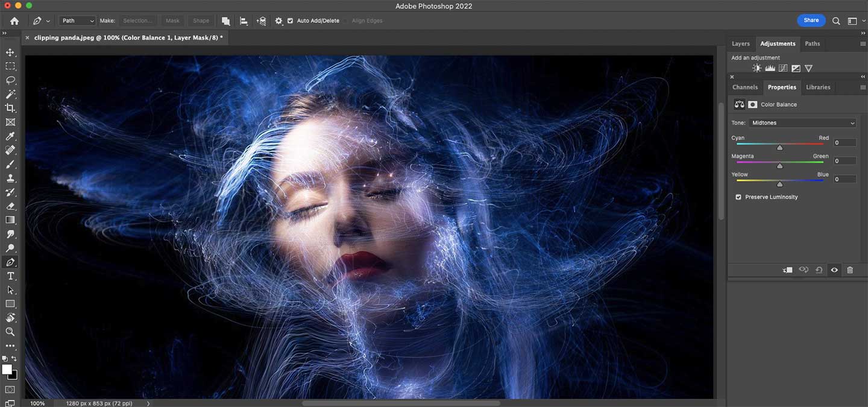This screenshot has height=407, width=868.
Task: Select the Magic Wand tool
Action: tap(10, 94)
